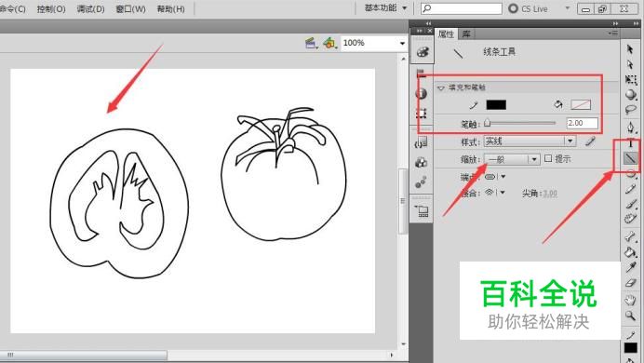Open the 样式 stroke style dropdown
This screenshot has height=363, width=644.
530,141
